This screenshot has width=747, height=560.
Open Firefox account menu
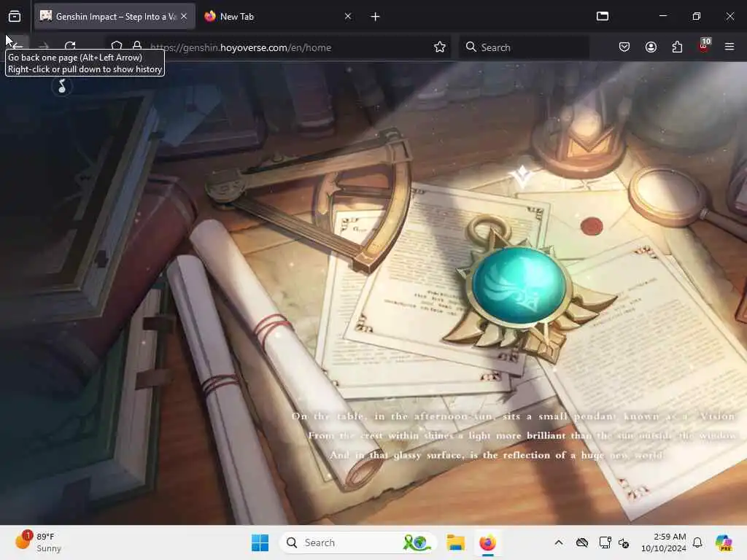coord(651,47)
